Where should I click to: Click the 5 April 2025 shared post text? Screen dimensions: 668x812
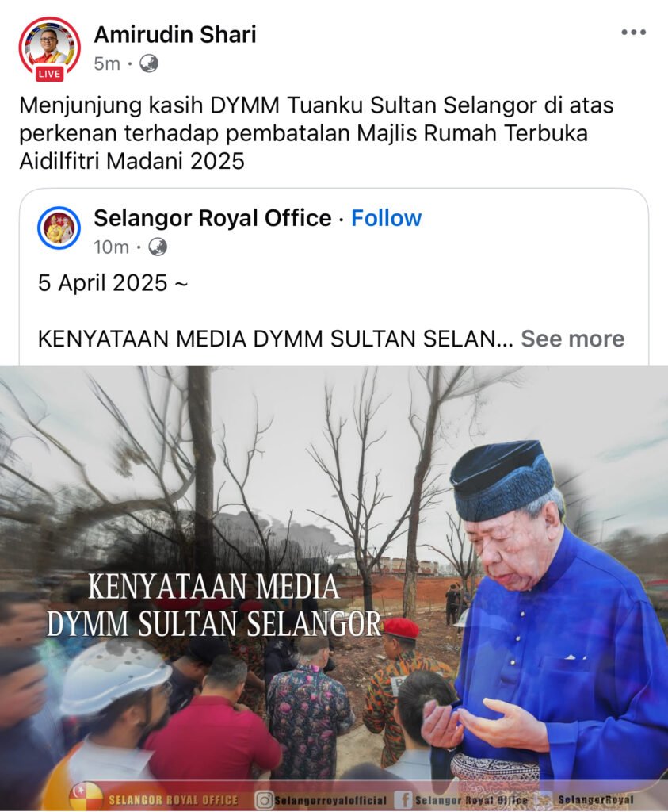click(x=113, y=283)
